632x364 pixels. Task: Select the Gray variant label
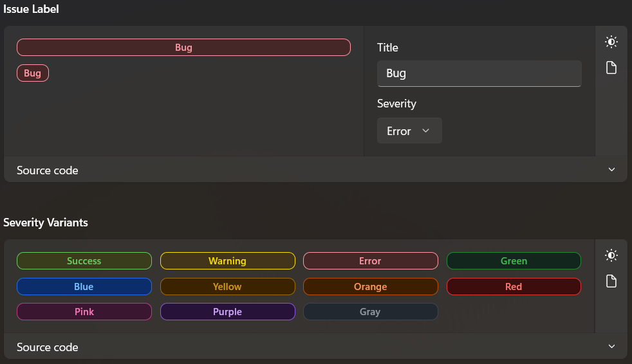(x=371, y=312)
